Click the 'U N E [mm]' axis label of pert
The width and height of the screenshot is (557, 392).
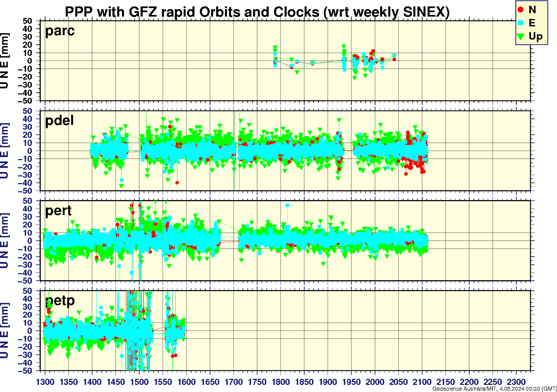click(4, 241)
